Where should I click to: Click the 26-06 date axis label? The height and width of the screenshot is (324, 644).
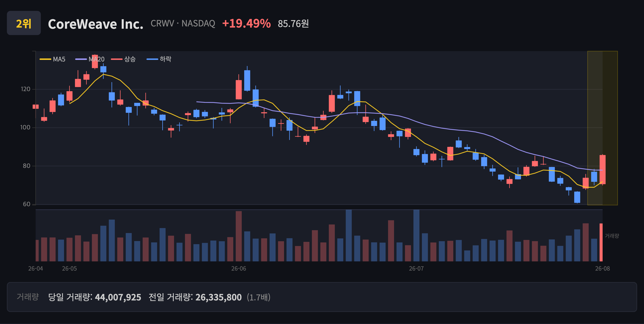tap(239, 268)
